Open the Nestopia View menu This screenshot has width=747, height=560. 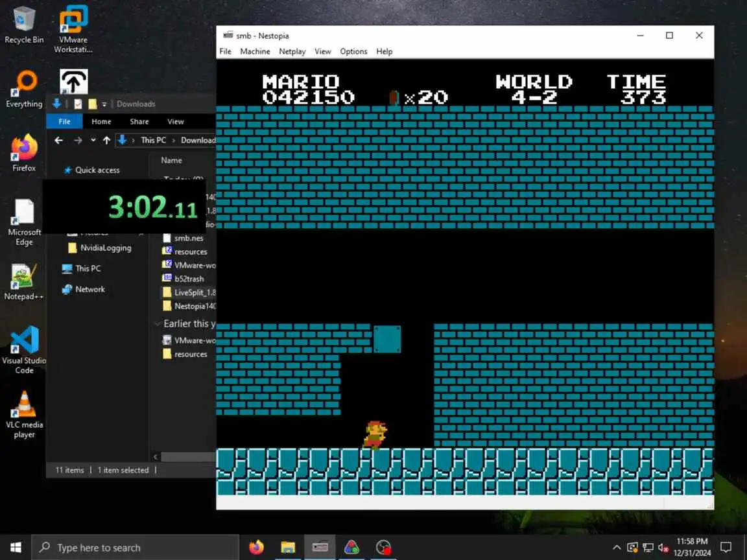322,51
